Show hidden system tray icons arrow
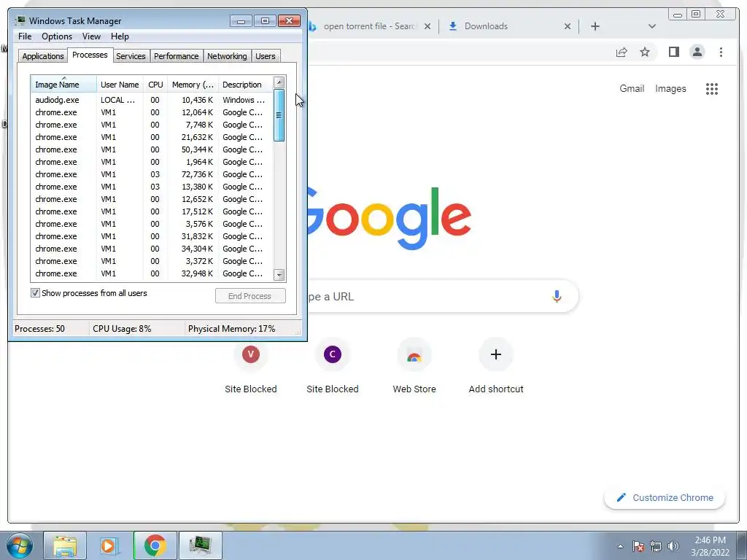The image size is (747, 560). pyautogui.click(x=620, y=546)
